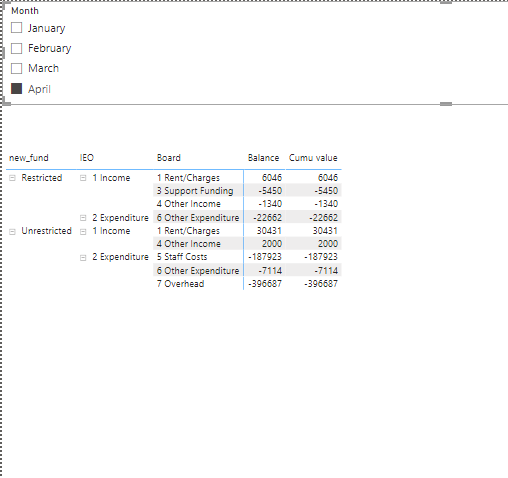
Task: Select 4 Other Income under Restricted
Action: pos(189,204)
